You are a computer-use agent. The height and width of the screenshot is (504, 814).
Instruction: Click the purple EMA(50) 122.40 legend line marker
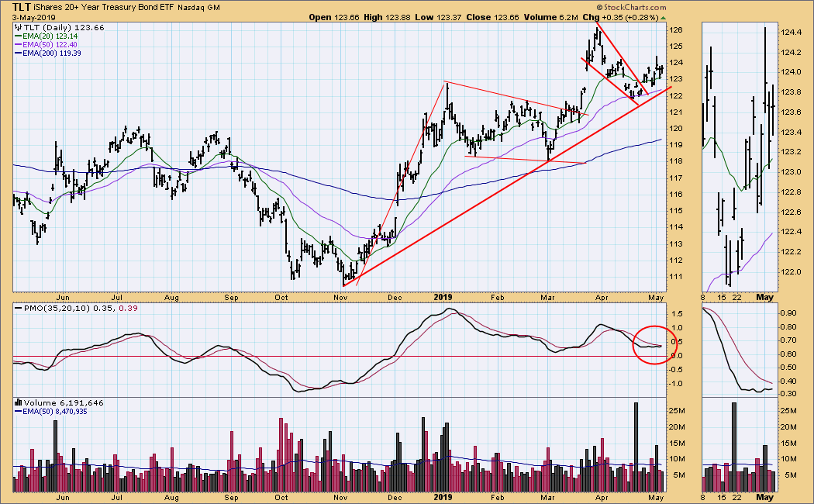[x=18, y=45]
